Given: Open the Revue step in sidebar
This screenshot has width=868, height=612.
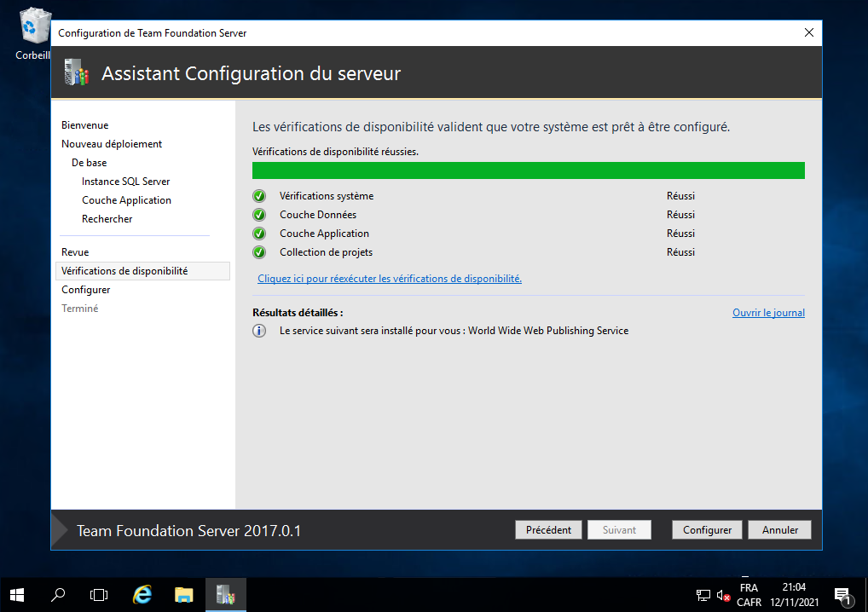Looking at the screenshot, I should click(x=75, y=252).
